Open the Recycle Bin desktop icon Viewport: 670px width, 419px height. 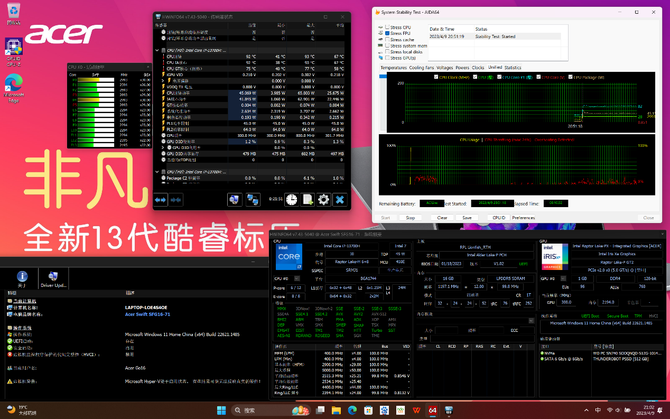tap(14, 13)
